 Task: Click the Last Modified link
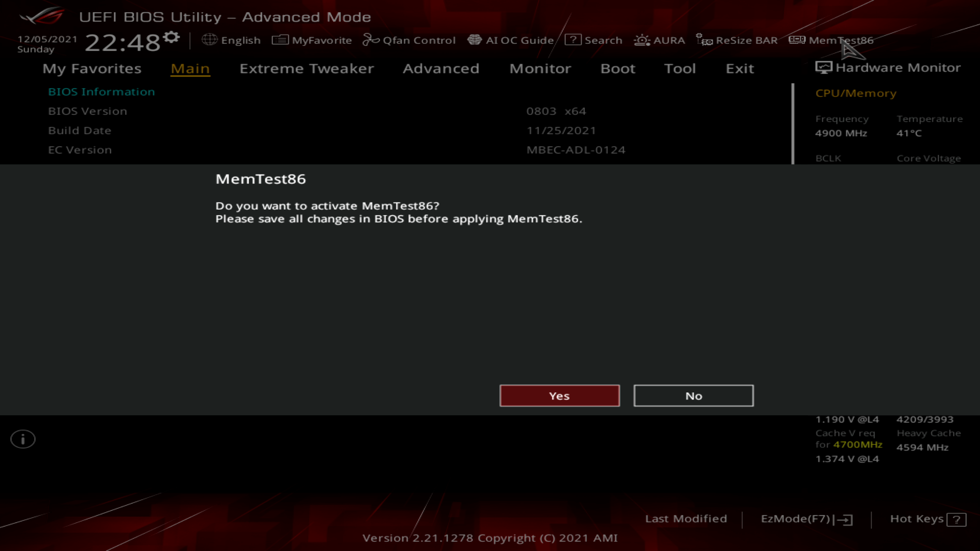tap(685, 519)
